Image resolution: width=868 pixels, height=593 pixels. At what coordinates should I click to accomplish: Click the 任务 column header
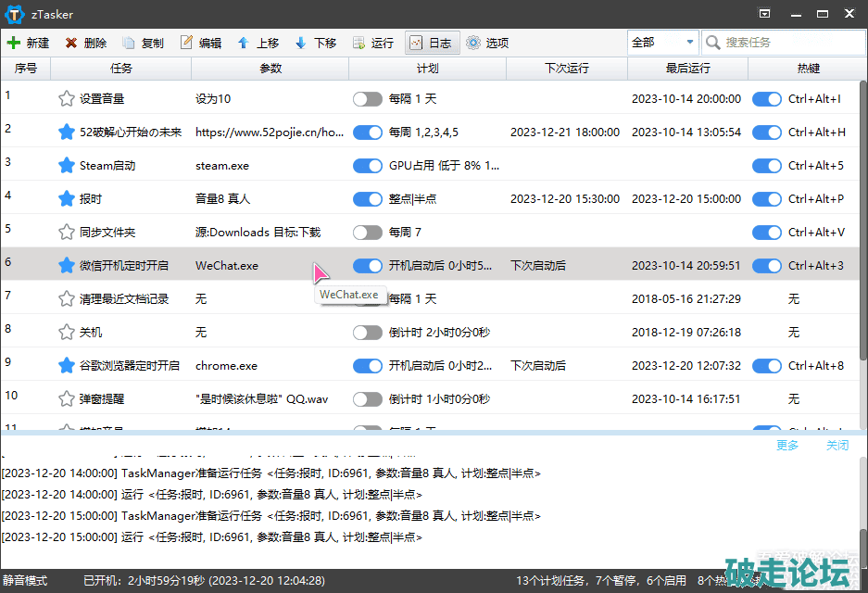tap(120, 69)
